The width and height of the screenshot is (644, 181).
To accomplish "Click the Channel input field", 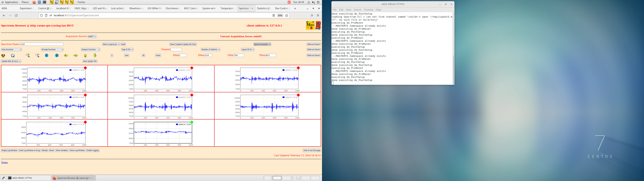I will pos(176,49).
